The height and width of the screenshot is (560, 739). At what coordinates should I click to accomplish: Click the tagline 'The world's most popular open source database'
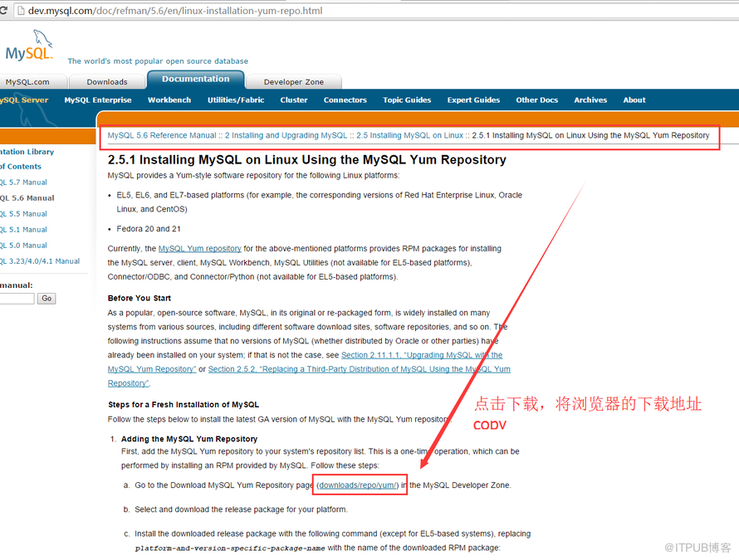click(158, 61)
